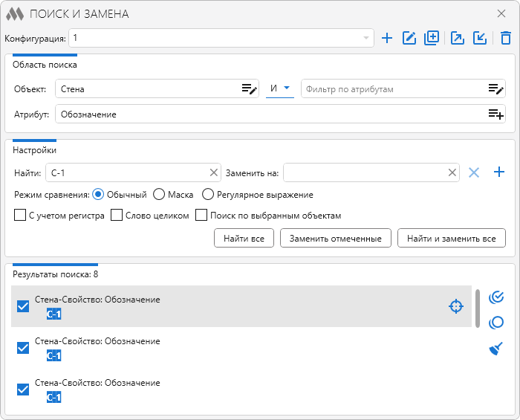Image resolution: width=520 pixels, height=420 pixels.
Task: Open the 'И' logical operator dropdown
Action: pyautogui.click(x=280, y=88)
